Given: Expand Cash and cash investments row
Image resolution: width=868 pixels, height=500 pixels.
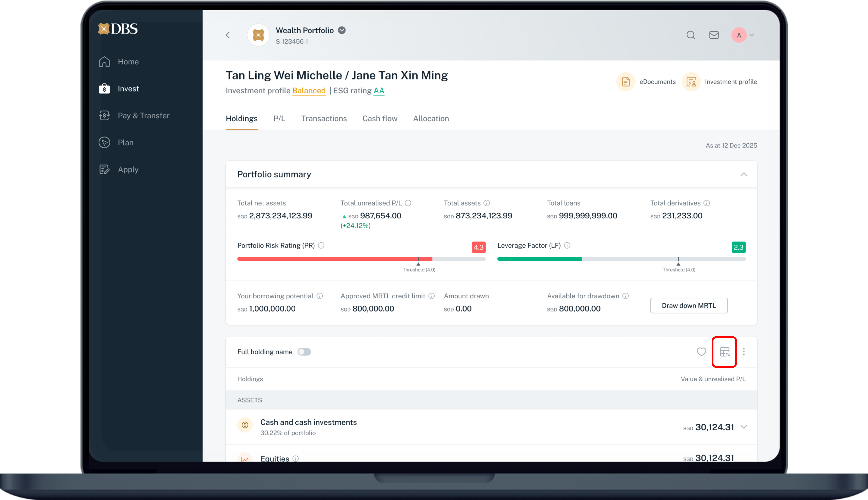Looking at the screenshot, I should (744, 427).
